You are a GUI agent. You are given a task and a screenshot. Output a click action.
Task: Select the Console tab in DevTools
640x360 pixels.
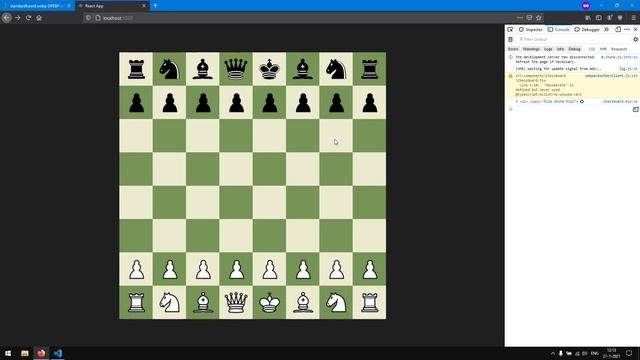click(558, 29)
